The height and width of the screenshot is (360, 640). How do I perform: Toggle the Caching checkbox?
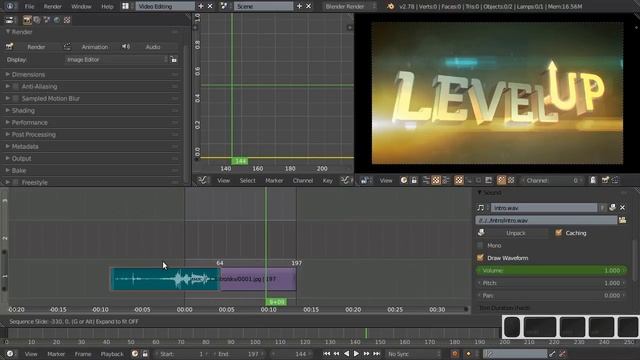[558, 233]
